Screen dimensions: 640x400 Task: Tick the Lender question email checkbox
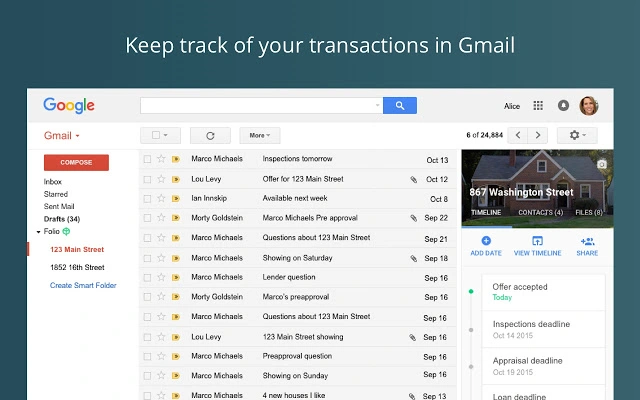pos(147,278)
